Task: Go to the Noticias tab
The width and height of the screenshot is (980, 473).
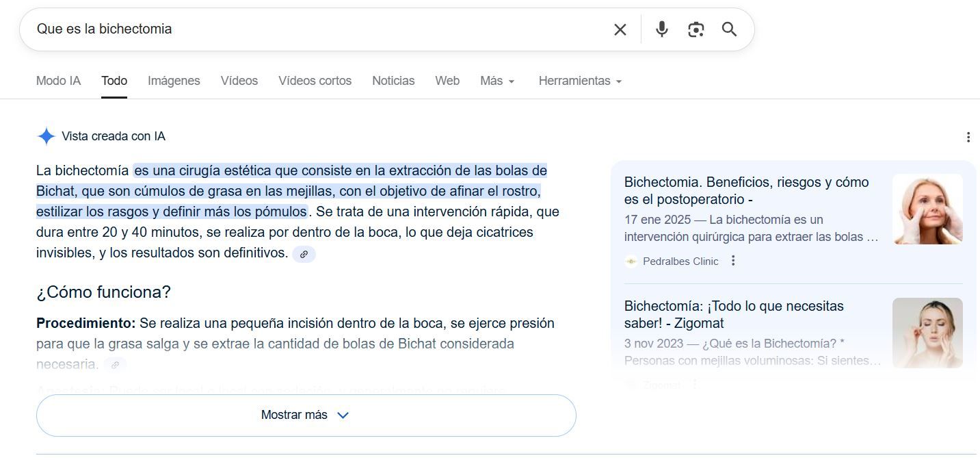Action: [x=393, y=81]
